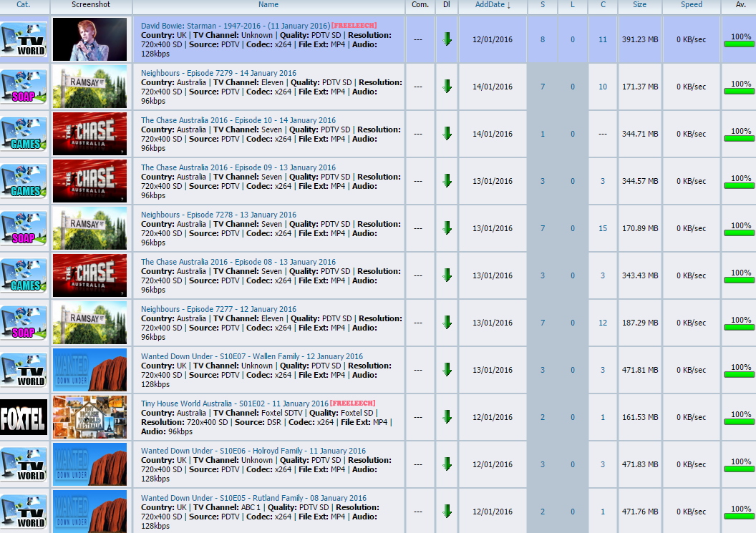Download The Chase Australia Episode 08 green arrow

coord(447,275)
